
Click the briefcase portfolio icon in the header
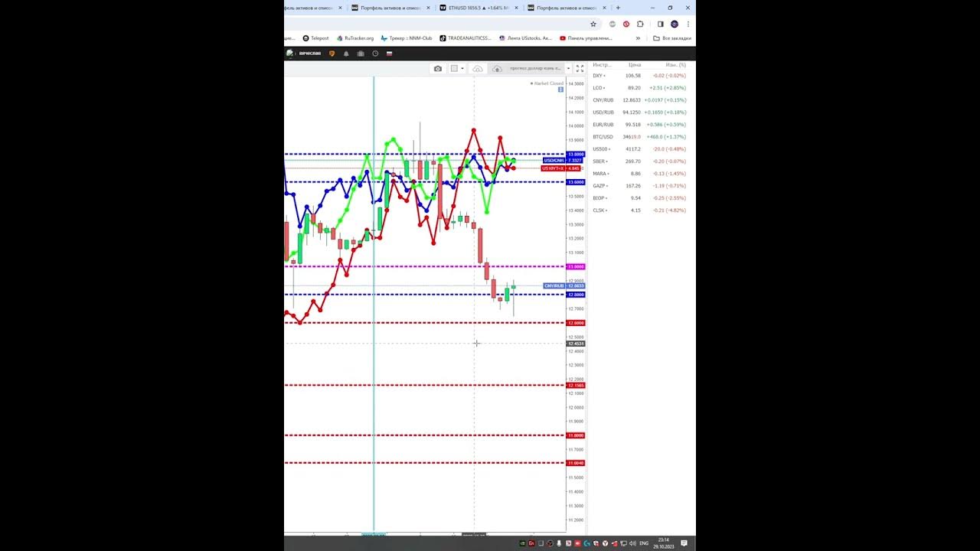pos(360,54)
